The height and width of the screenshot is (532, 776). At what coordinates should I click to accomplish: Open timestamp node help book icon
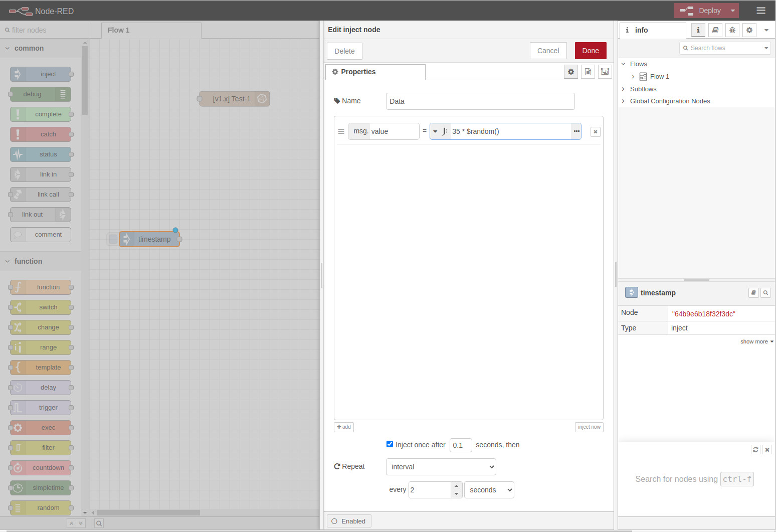pos(753,293)
